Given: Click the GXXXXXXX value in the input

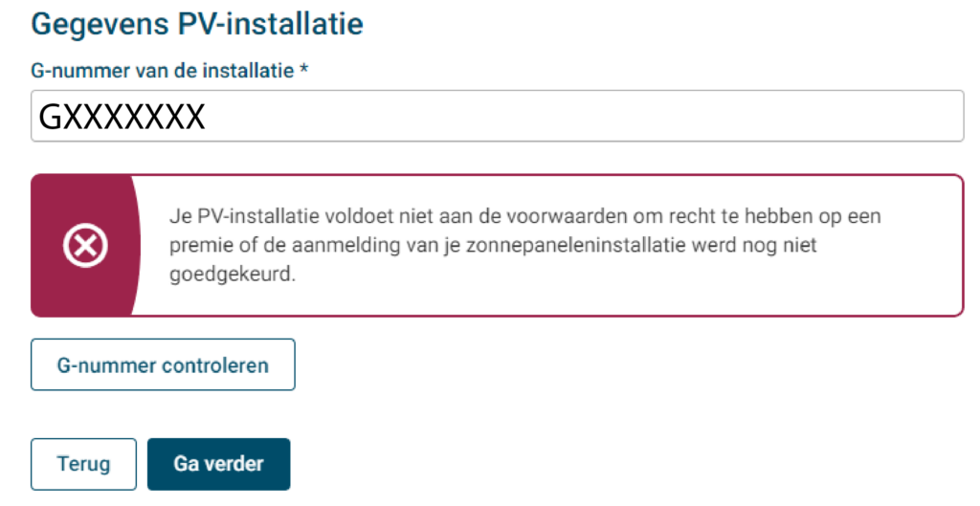Looking at the screenshot, I should 122,117.
